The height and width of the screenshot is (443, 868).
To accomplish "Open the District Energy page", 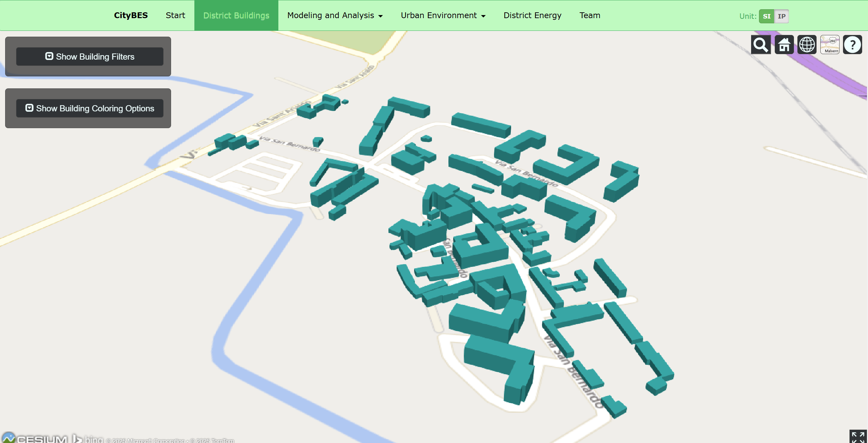I will pos(532,15).
